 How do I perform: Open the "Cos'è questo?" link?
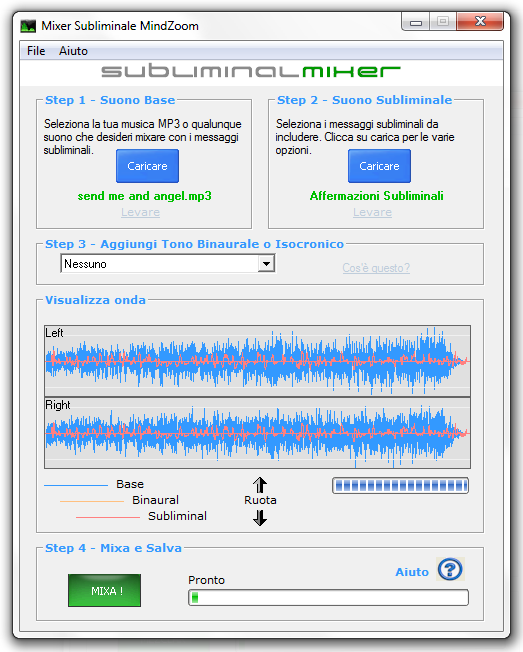pyautogui.click(x=376, y=268)
